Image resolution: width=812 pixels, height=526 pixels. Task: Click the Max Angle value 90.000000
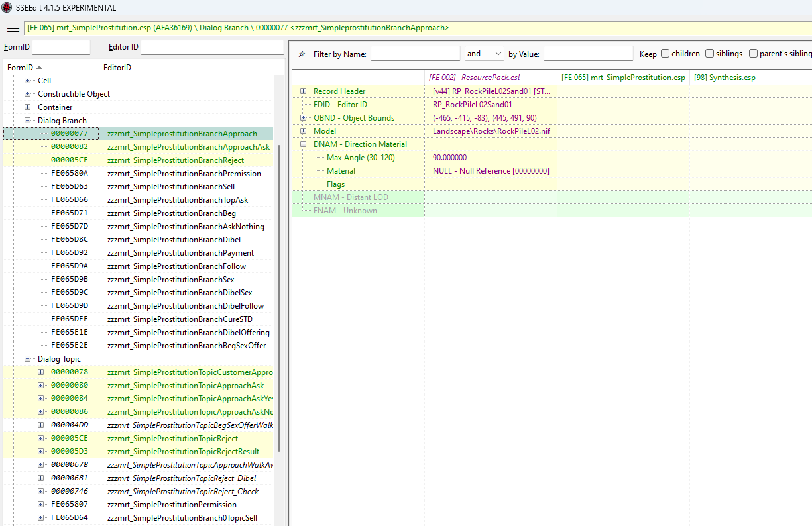coord(450,158)
